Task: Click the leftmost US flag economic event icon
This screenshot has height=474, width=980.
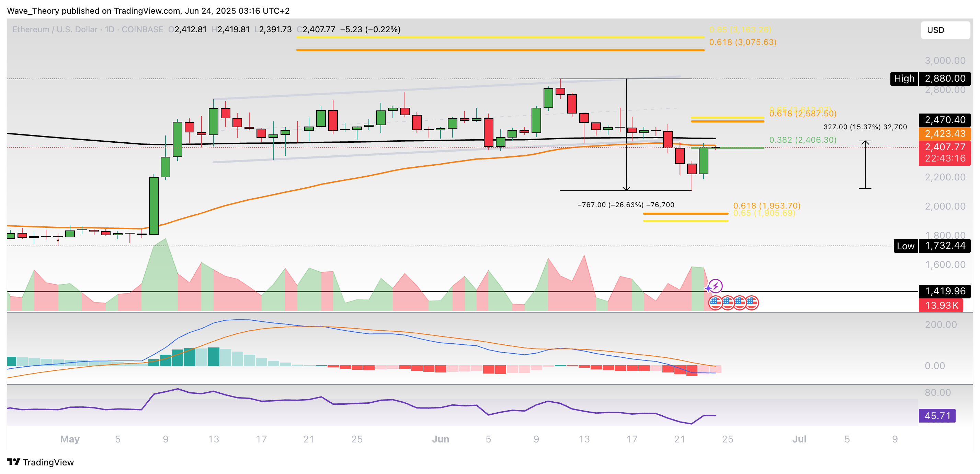Action: click(716, 303)
